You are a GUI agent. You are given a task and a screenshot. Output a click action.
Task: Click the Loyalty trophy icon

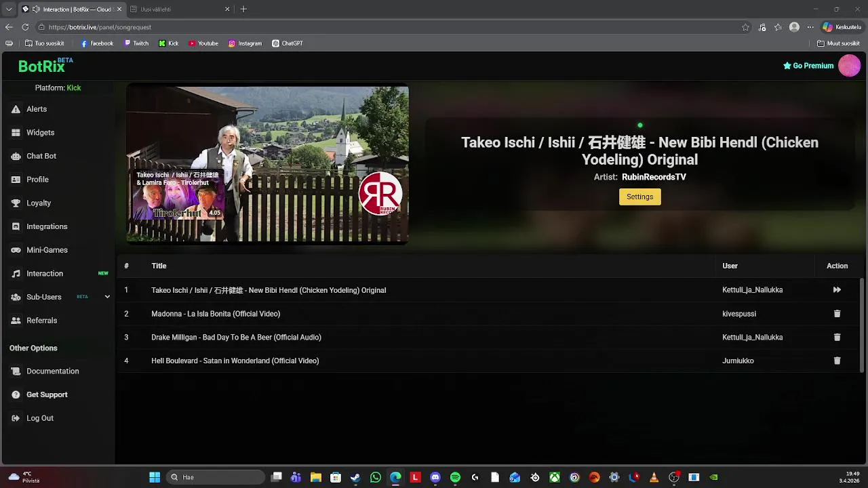[16, 203]
